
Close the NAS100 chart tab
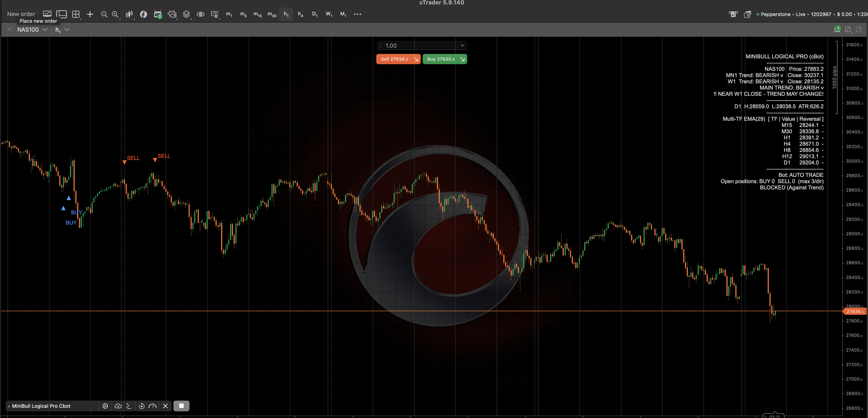click(9, 30)
